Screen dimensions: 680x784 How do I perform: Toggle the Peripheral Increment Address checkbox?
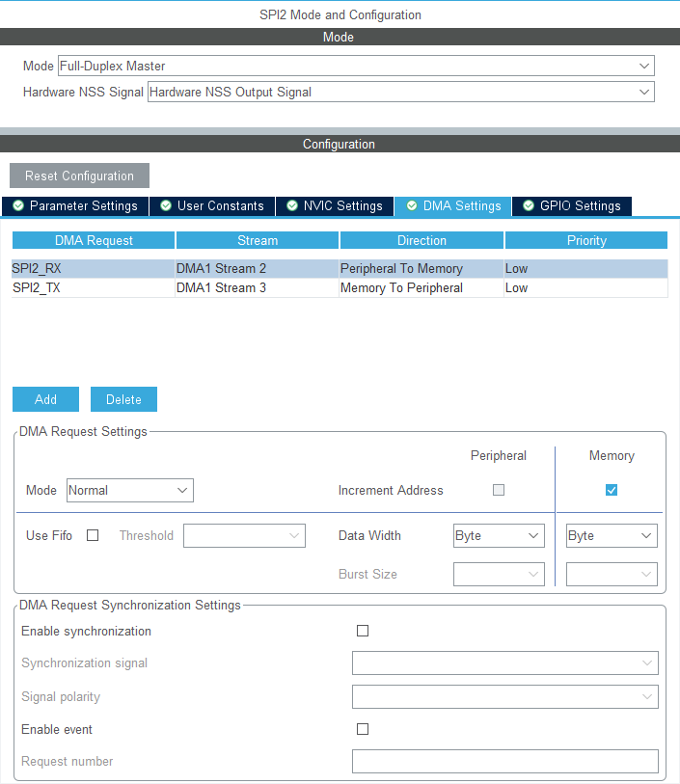[499, 490]
